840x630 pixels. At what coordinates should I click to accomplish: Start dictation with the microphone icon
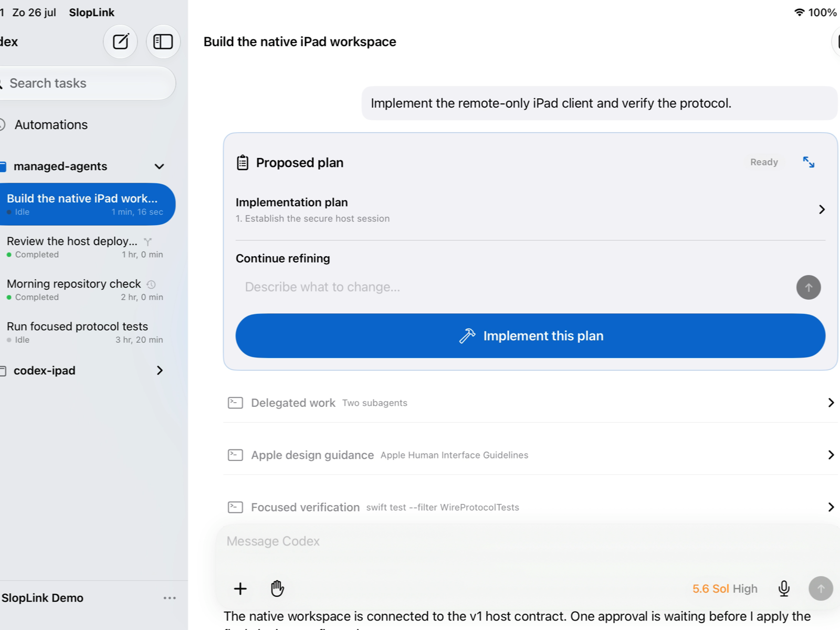[784, 589]
